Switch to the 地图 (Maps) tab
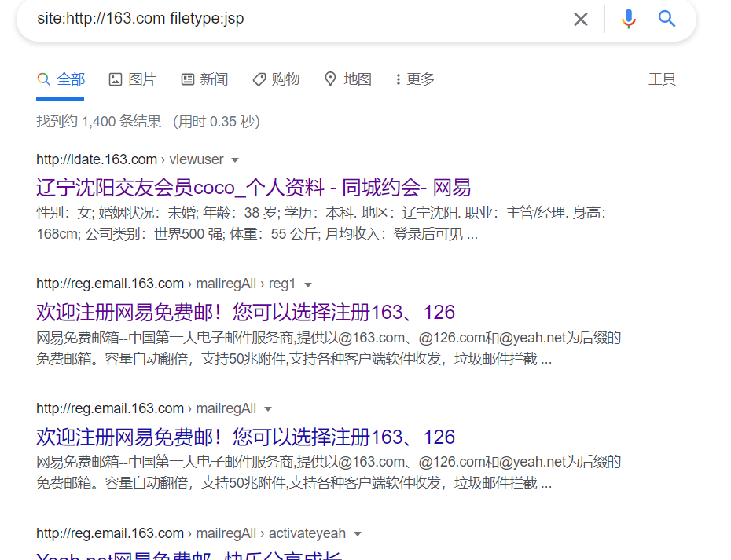Screen dimensions: 731x560 coord(348,79)
